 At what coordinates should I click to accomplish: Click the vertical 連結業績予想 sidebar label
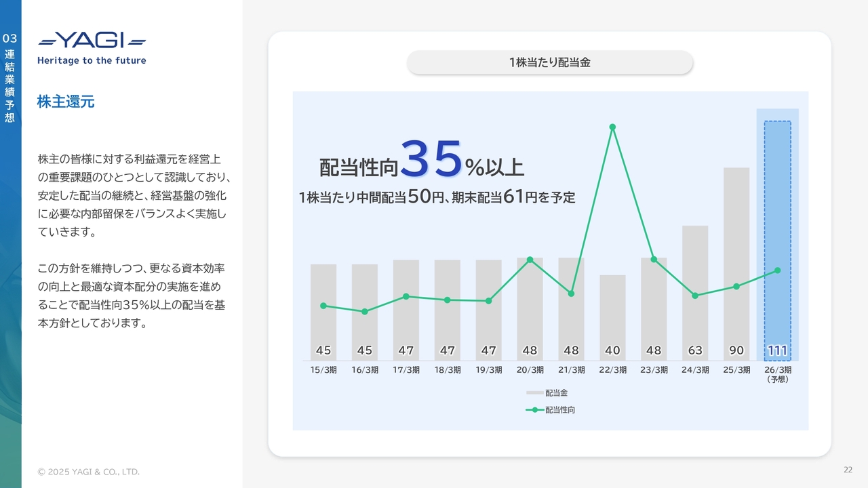[x=9, y=86]
